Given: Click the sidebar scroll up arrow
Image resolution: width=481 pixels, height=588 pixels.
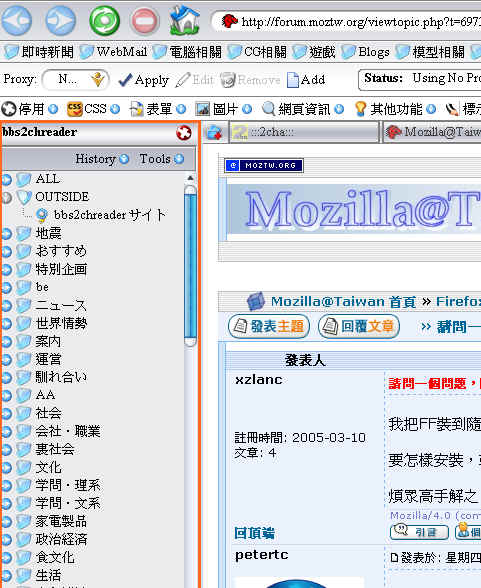Looking at the screenshot, I should (x=190, y=178).
